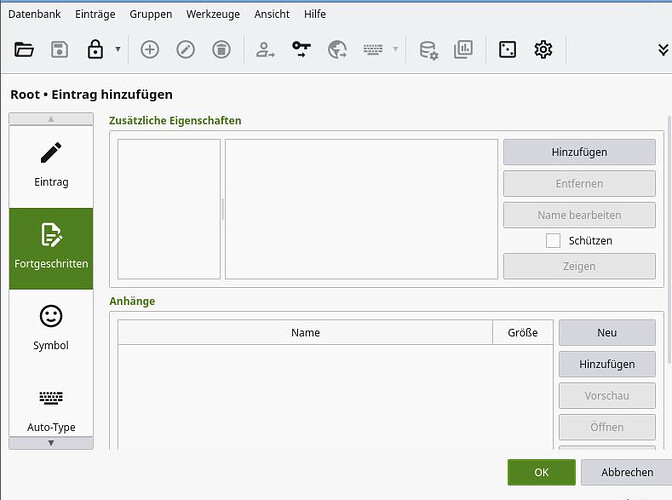The image size is (672, 500).
Task: Open the Gruppen menu
Action: pyautogui.click(x=150, y=14)
